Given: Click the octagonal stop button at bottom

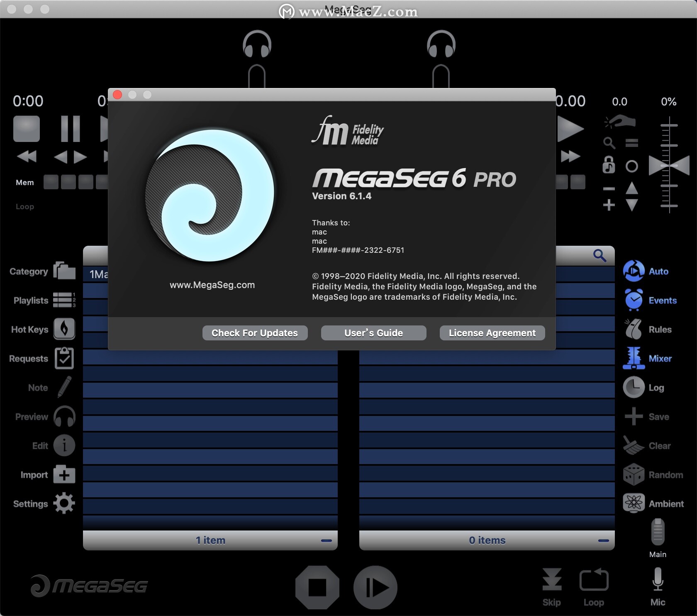Looking at the screenshot, I should pyautogui.click(x=317, y=587).
